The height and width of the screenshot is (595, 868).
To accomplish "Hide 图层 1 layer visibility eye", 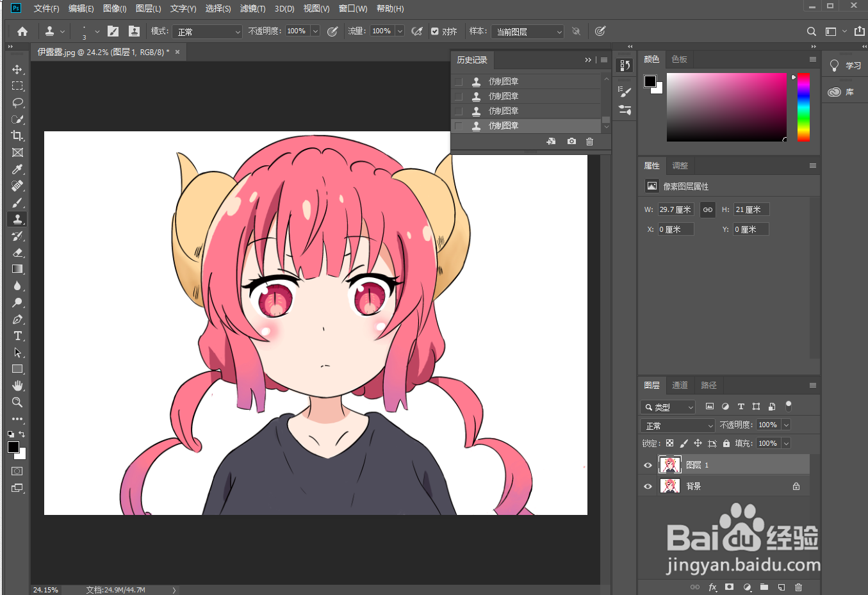I will (x=648, y=466).
